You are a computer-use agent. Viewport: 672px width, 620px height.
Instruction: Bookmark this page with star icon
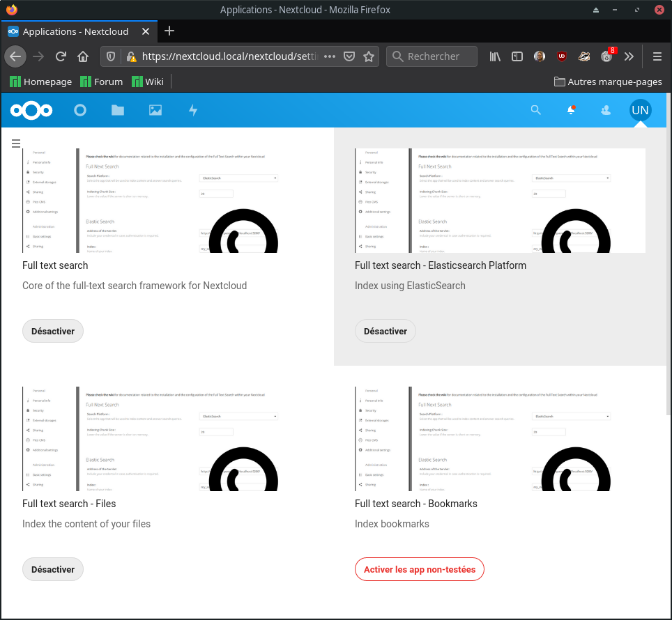click(x=369, y=56)
